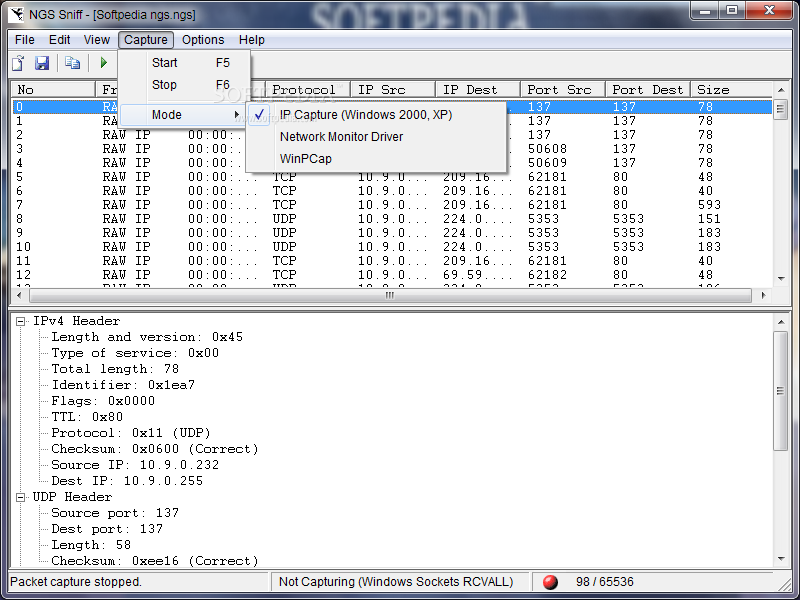Sort by the Protocol column header
800x600 pixels.
click(x=308, y=90)
